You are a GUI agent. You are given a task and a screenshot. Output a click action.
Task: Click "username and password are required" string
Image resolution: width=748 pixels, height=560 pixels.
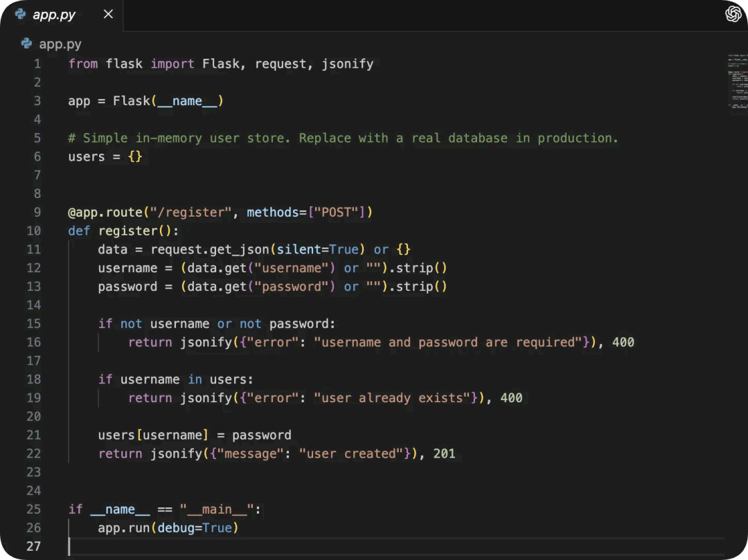448,342
